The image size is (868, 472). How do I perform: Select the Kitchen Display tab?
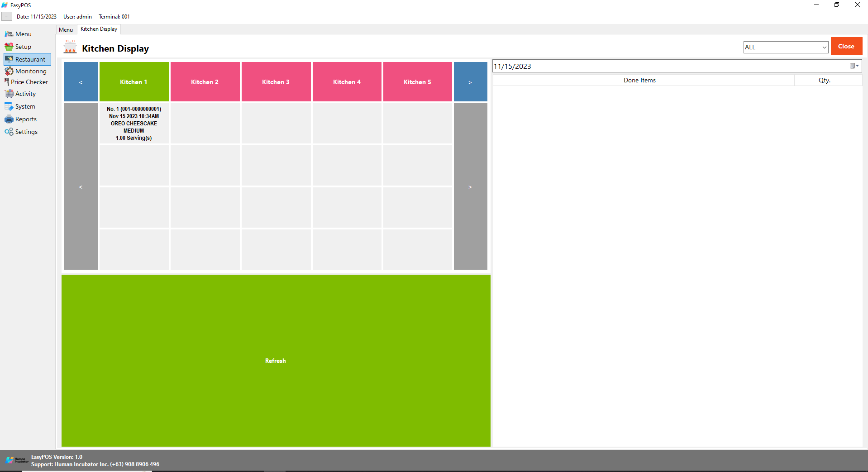tap(99, 29)
